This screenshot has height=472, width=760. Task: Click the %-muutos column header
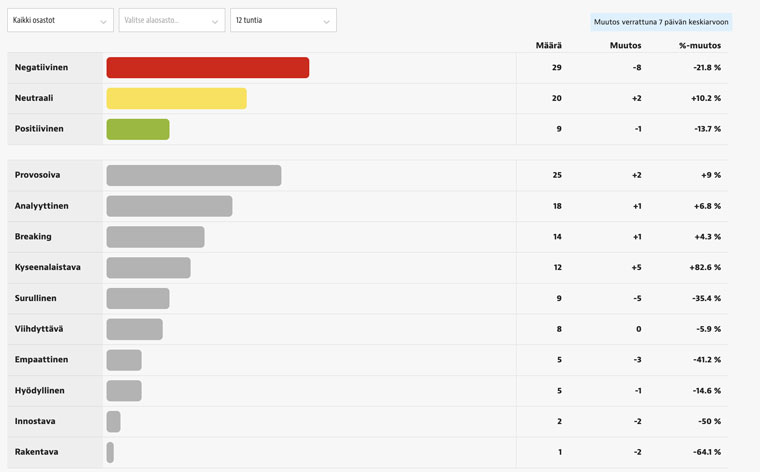pos(700,46)
